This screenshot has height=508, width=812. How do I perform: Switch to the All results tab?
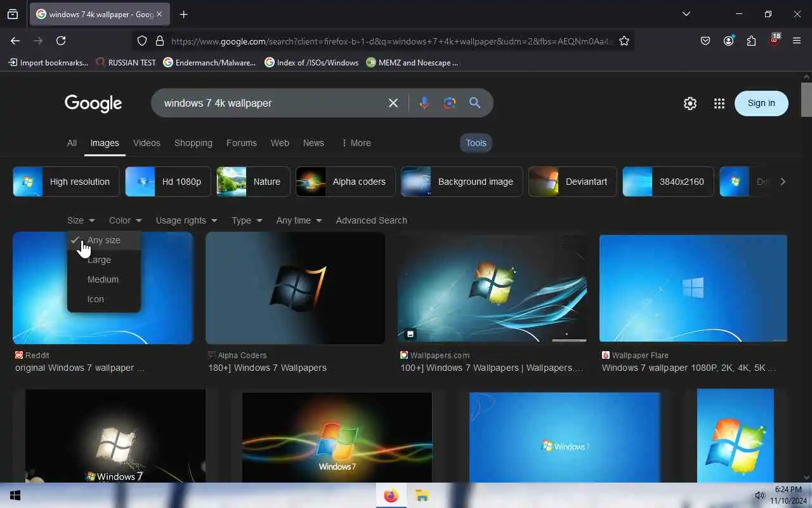(x=72, y=143)
